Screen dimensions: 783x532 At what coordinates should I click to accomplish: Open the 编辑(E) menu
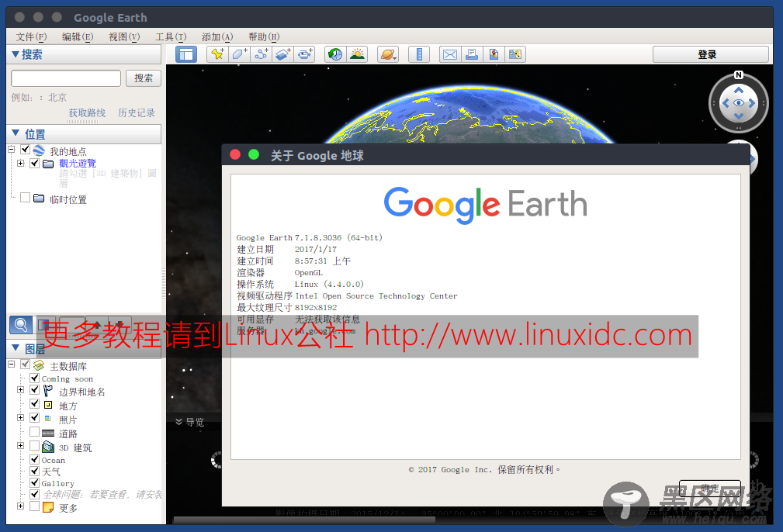(78, 37)
